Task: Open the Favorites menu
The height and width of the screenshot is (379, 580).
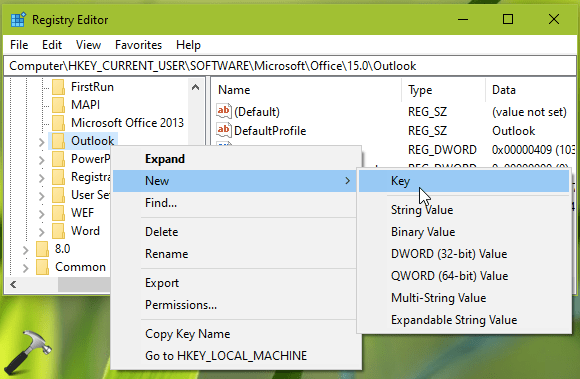Action: coord(138,45)
